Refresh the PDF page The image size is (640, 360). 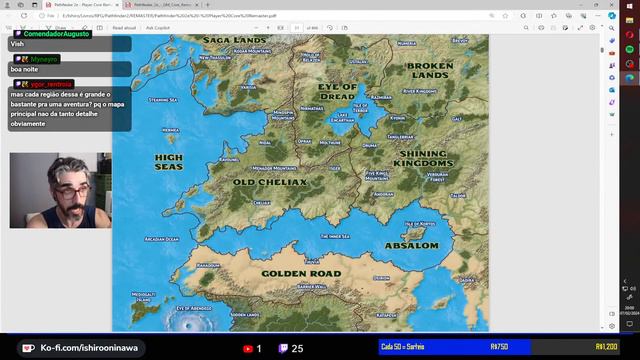click(24, 16)
